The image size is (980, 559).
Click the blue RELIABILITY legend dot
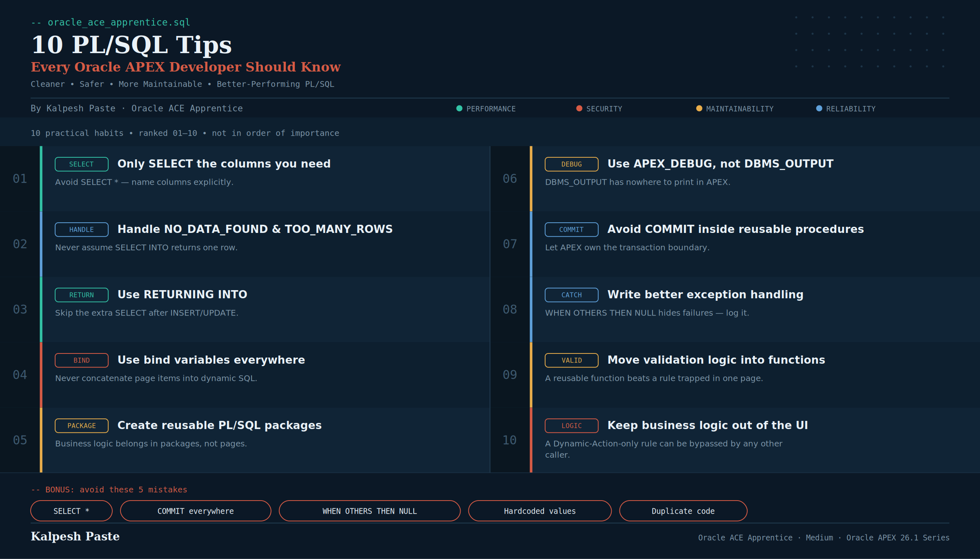point(819,108)
